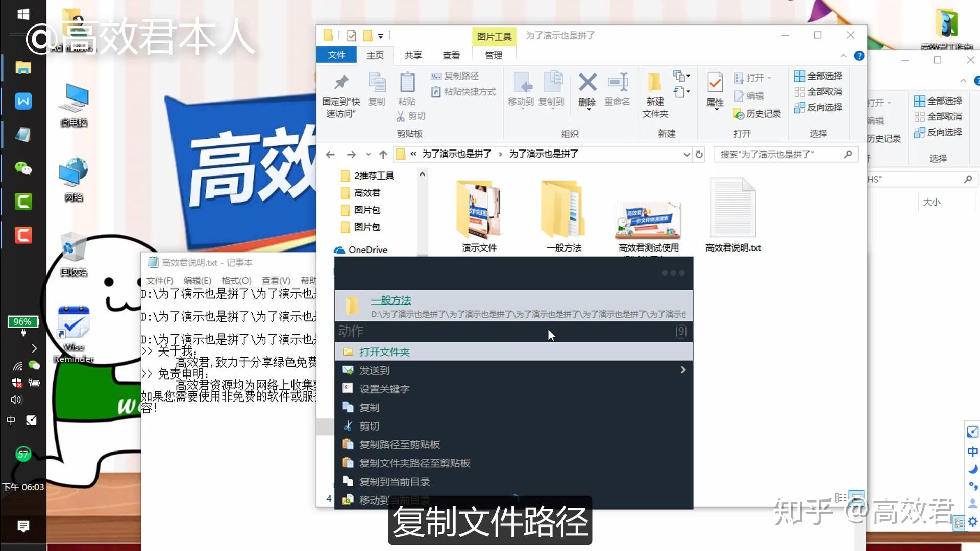
Task: Click the volume tray icon
Action: 16,399
